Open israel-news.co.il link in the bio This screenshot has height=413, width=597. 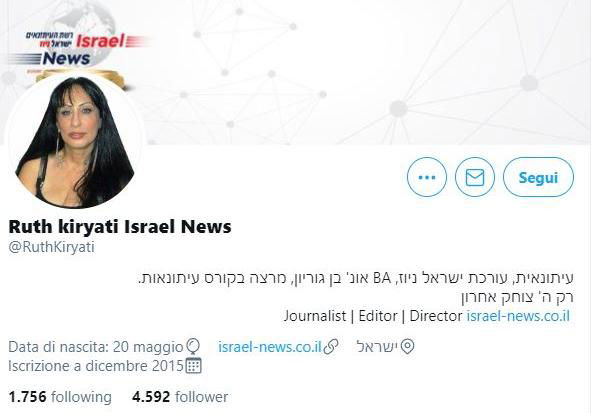tap(518, 316)
